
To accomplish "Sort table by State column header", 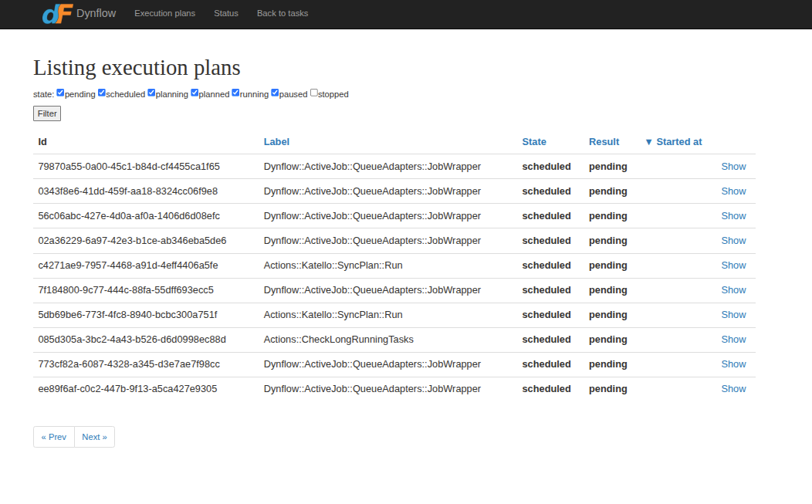I will pyautogui.click(x=534, y=142).
